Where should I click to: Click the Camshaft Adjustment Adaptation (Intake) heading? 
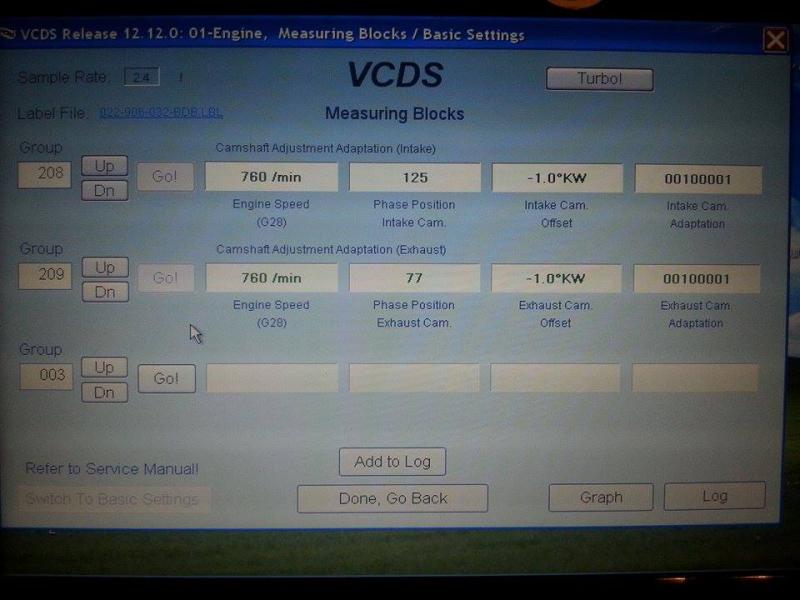tap(326, 148)
